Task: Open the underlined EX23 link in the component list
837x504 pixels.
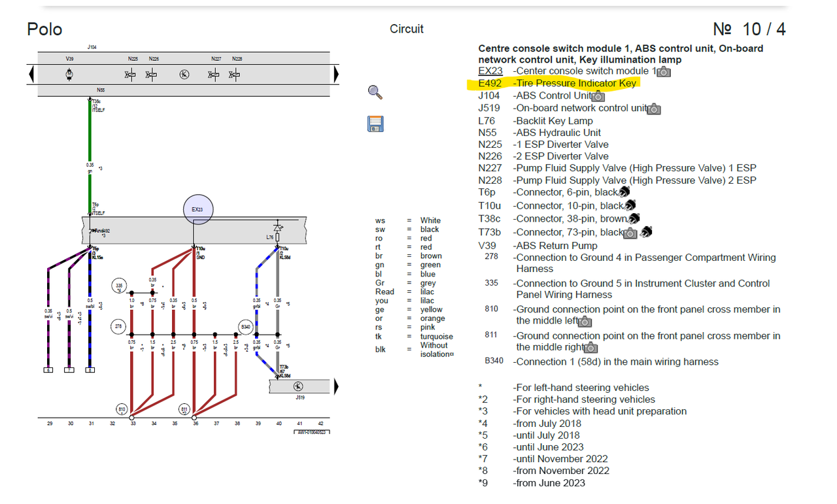Action: tap(490, 71)
